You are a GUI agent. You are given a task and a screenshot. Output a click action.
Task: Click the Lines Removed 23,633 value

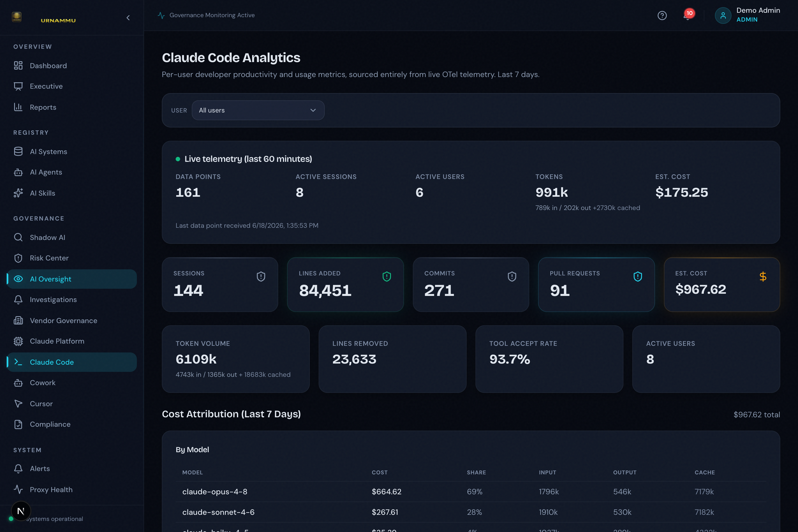354,359
